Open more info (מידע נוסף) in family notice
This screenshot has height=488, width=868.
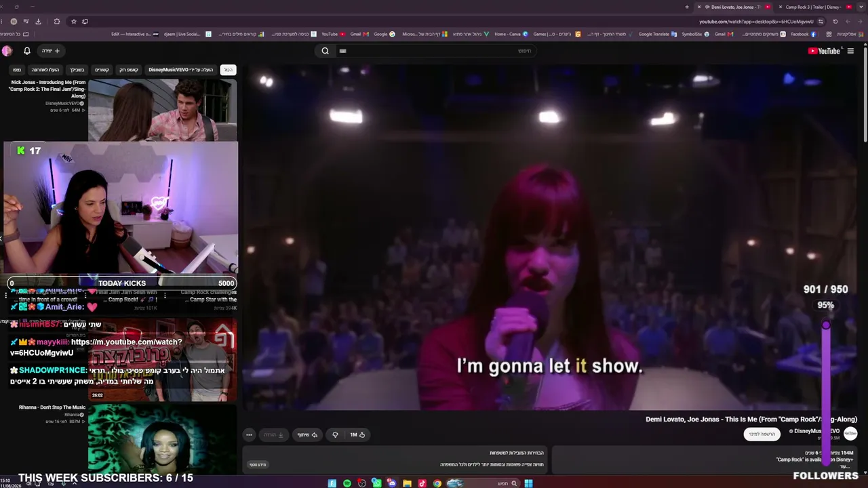point(258,464)
